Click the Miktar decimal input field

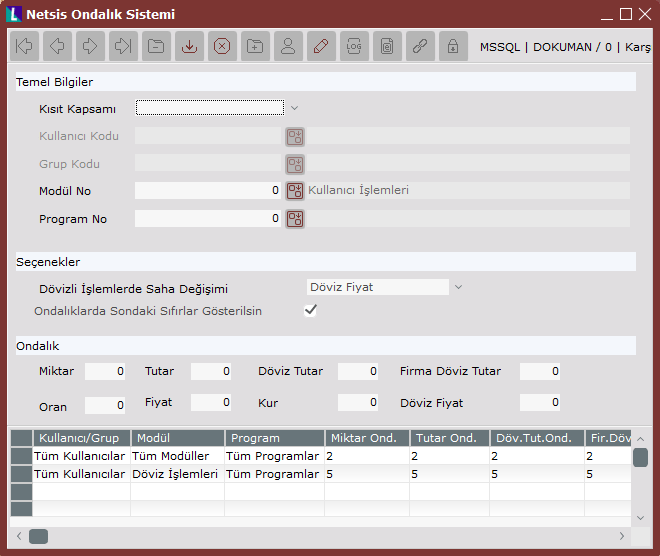[x=105, y=372]
